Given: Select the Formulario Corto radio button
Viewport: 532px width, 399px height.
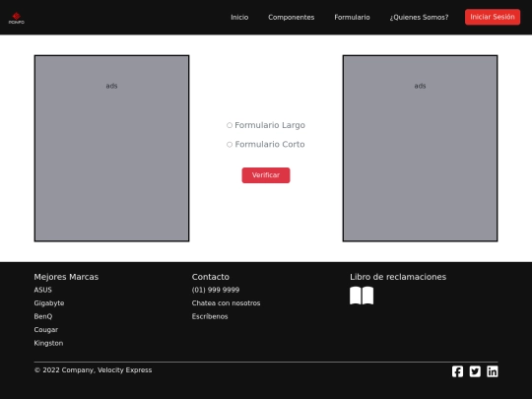Looking at the screenshot, I should pos(230,145).
